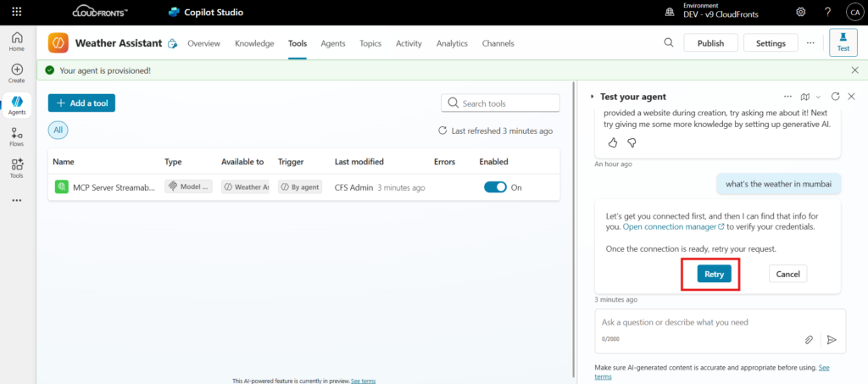Open the agent Settings button
Image resolution: width=868 pixels, height=384 pixels.
[x=771, y=42]
